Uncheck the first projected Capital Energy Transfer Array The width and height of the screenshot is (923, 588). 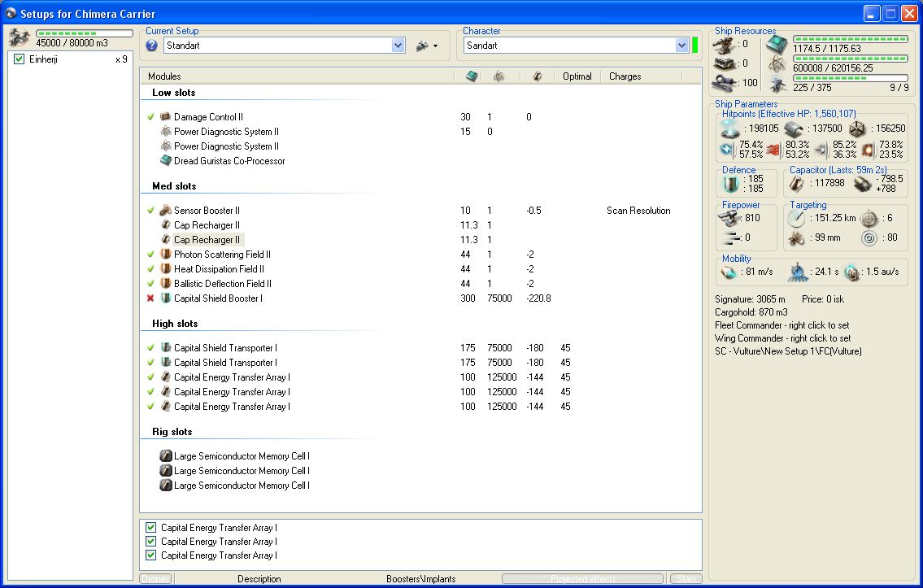(150, 528)
